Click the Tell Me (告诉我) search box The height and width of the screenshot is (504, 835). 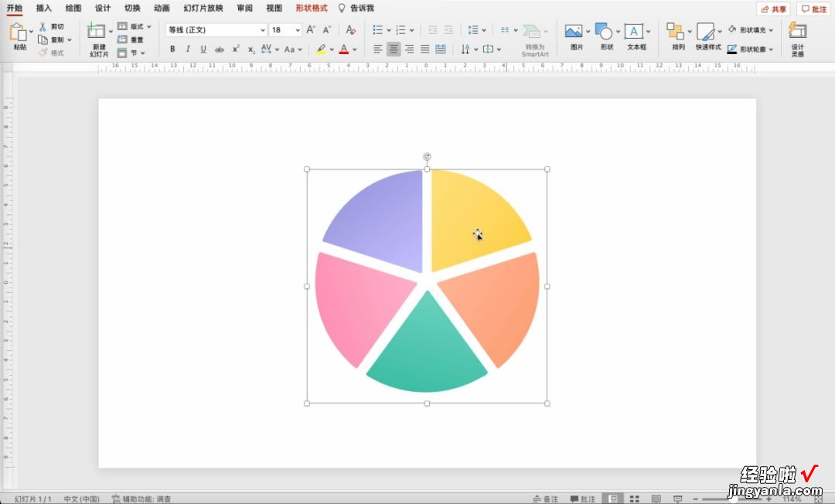click(x=356, y=8)
